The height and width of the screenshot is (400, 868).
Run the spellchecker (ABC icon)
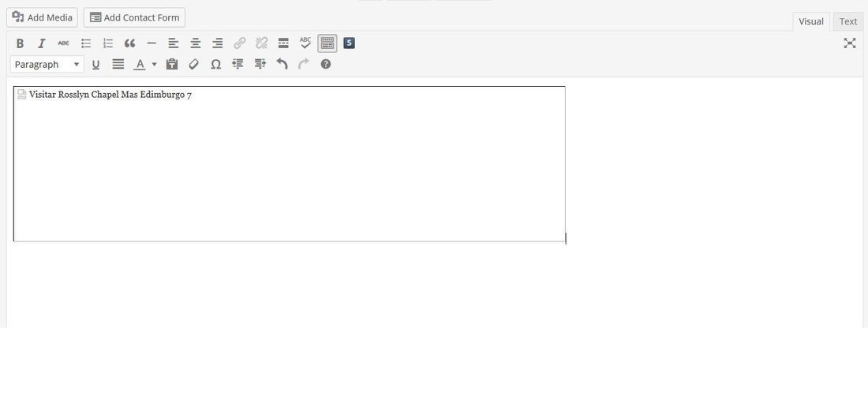(x=305, y=43)
